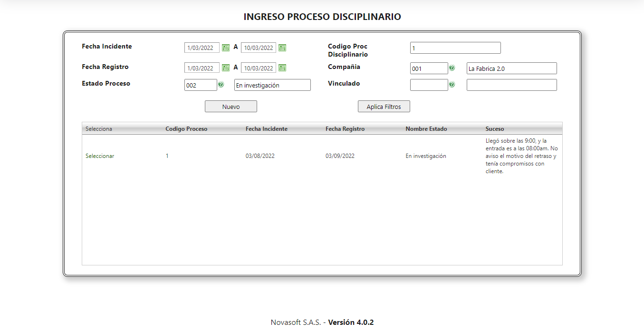Click the empty Vinculado code field
644x332 pixels.
429,85
